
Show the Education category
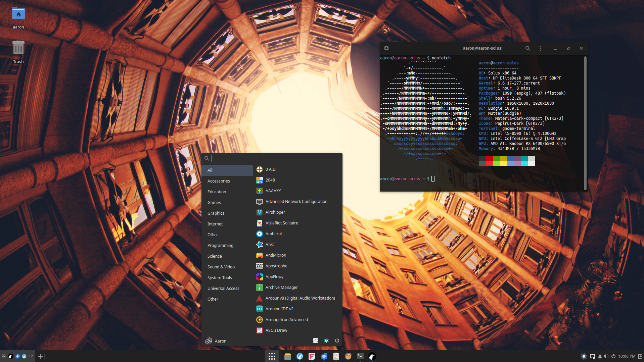click(x=227, y=192)
